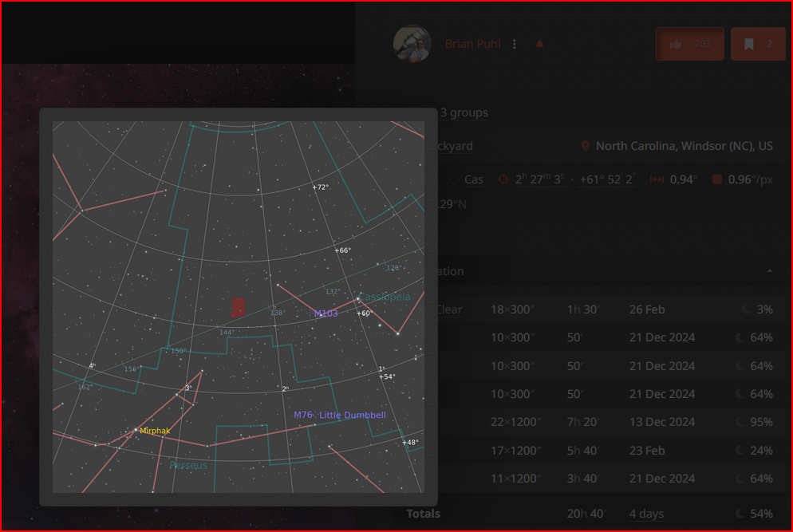Click the field radius arrows icon
Viewport: 793px width, 532px height.
[x=657, y=179]
